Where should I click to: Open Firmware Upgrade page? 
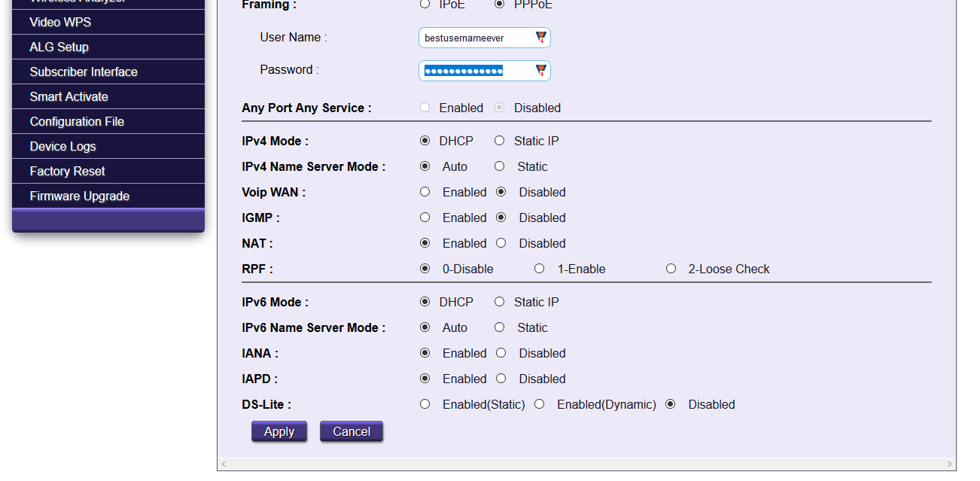tap(80, 196)
